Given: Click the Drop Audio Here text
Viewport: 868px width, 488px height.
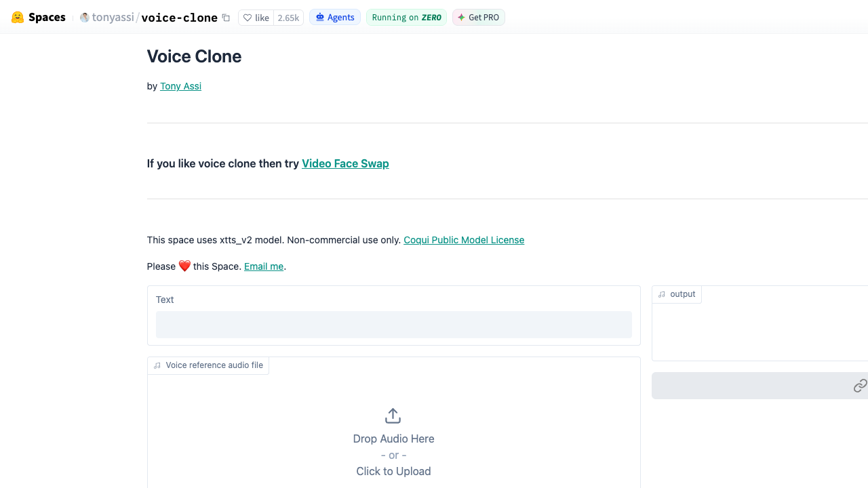Looking at the screenshot, I should click(x=393, y=439).
